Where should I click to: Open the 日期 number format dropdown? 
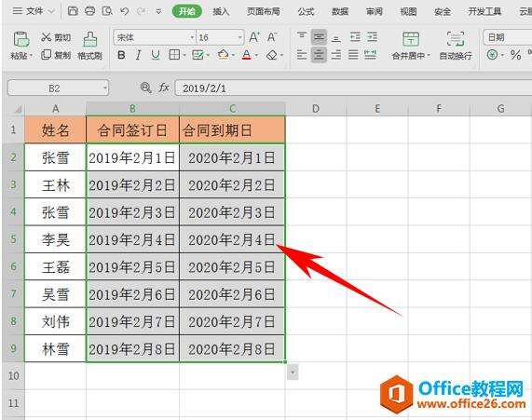coord(508,37)
